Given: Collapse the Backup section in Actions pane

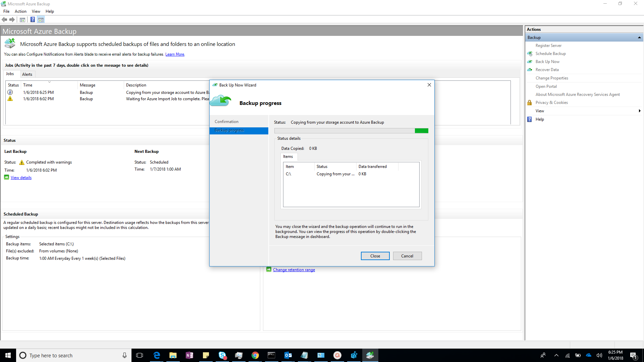Looking at the screenshot, I should coord(639,38).
